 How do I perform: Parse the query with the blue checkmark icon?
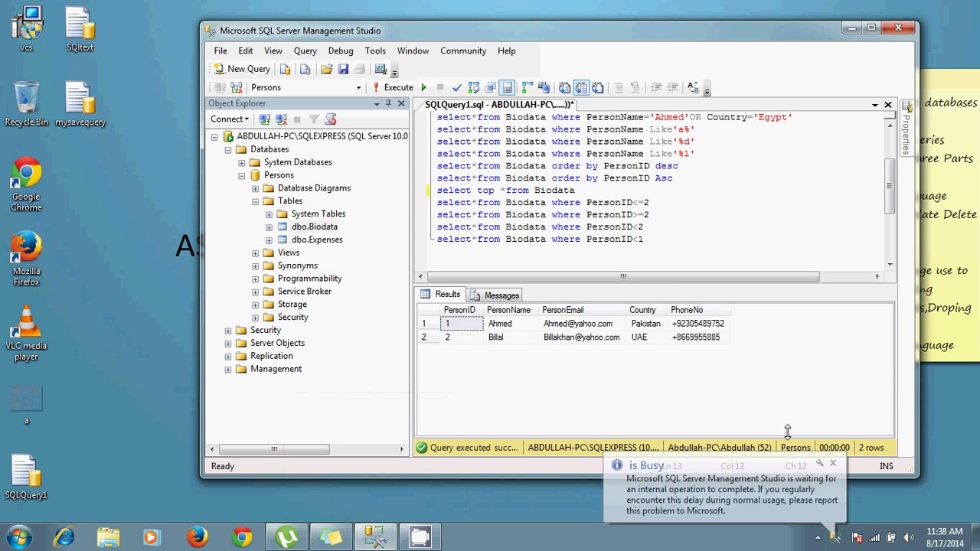coord(457,87)
